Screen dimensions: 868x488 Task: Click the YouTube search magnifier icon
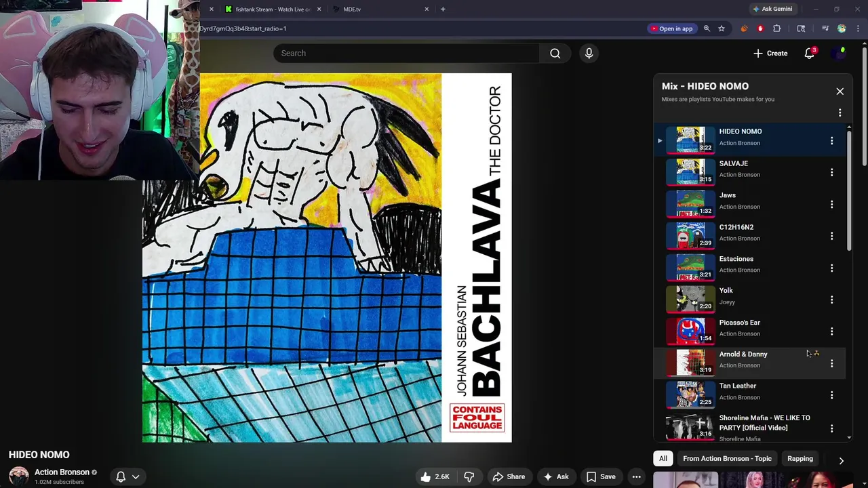point(555,54)
